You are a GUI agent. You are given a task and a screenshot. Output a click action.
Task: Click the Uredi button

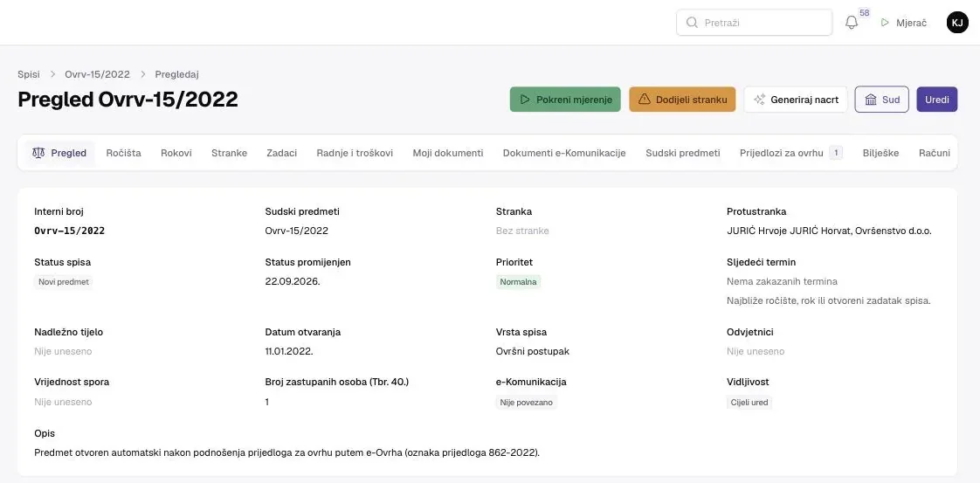coord(937,100)
